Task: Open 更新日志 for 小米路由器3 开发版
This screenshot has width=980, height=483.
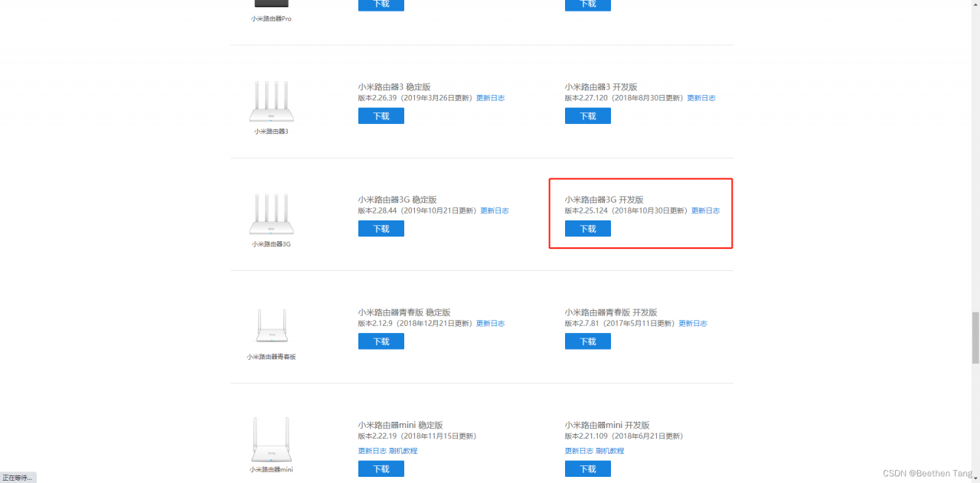Action: [701, 98]
